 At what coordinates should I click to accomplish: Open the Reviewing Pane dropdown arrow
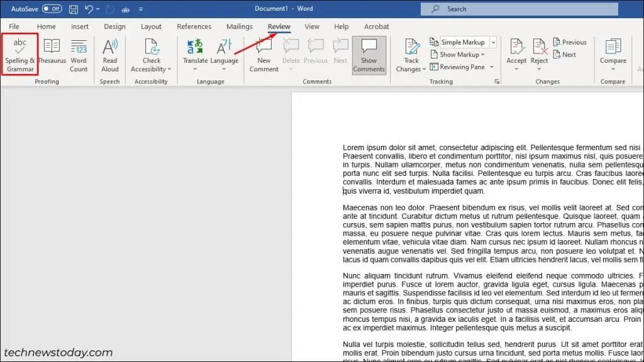pos(492,67)
